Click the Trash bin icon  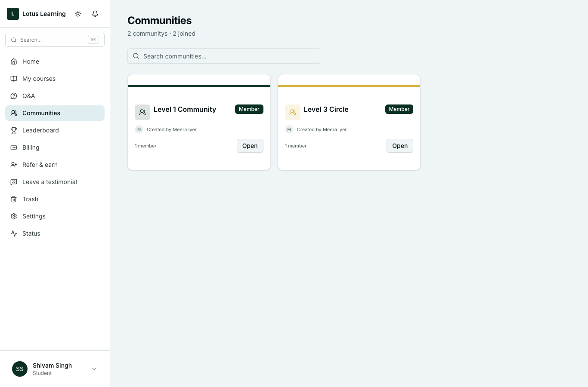(x=14, y=199)
